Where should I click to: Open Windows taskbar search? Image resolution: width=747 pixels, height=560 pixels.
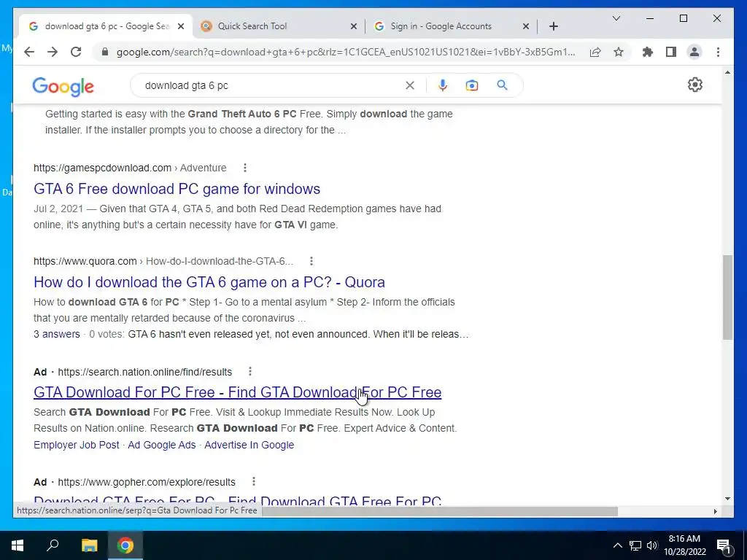53,545
